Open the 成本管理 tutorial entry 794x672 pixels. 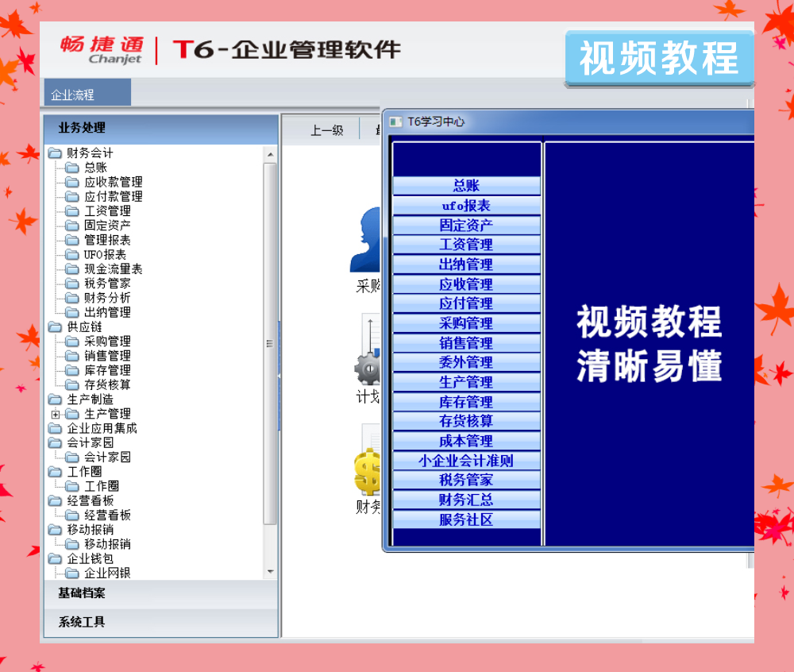click(466, 441)
